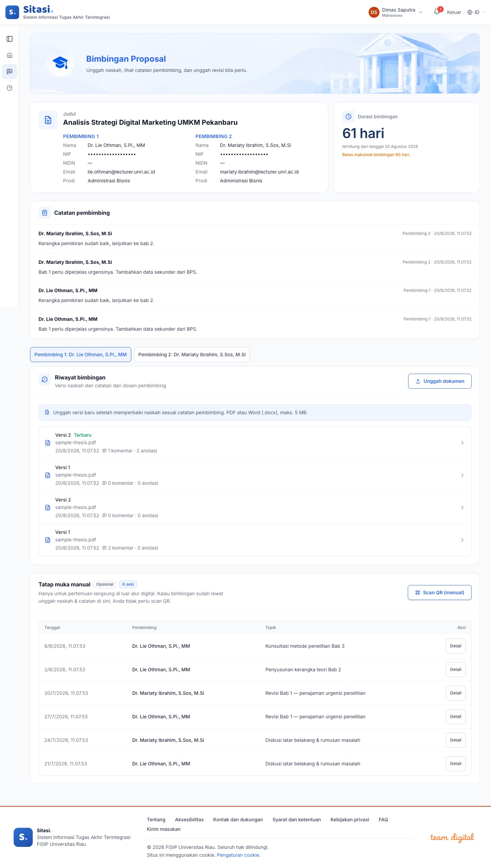Expand Dimas Saputra user menu chevron
Screen dimensions: 491x868
[x=421, y=12]
